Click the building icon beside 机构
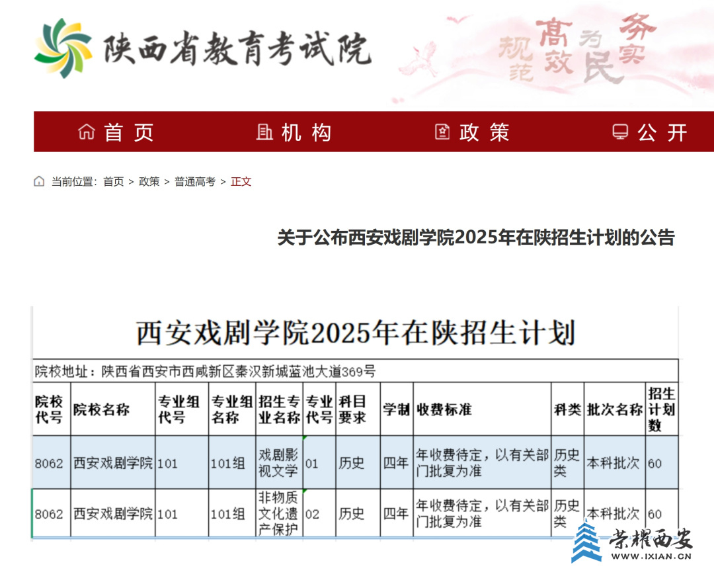 (x=264, y=132)
